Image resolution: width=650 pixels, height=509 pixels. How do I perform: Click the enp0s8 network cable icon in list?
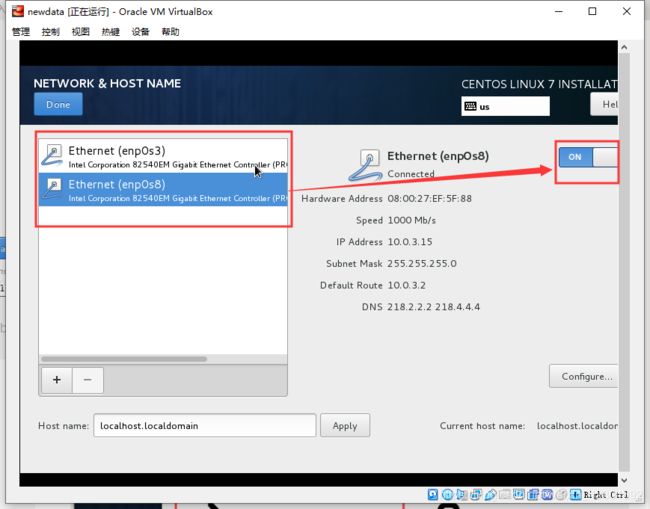coord(53,189)
